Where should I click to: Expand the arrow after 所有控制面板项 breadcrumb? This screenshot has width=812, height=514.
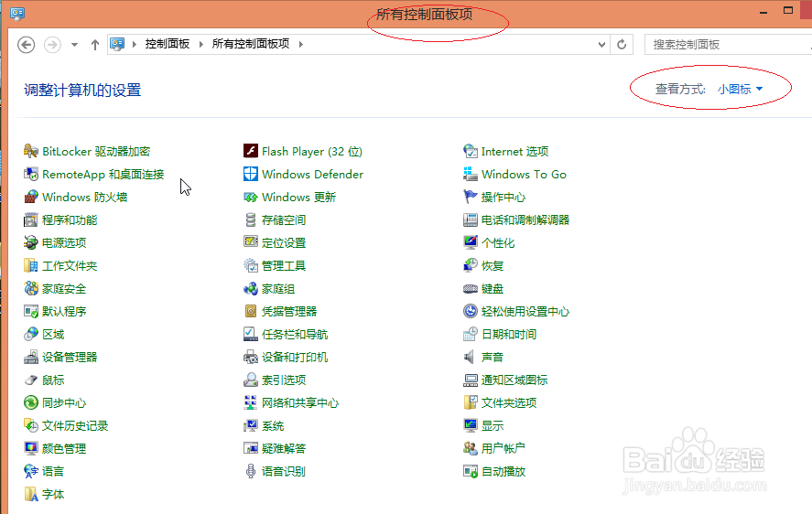tap(300, 45)
